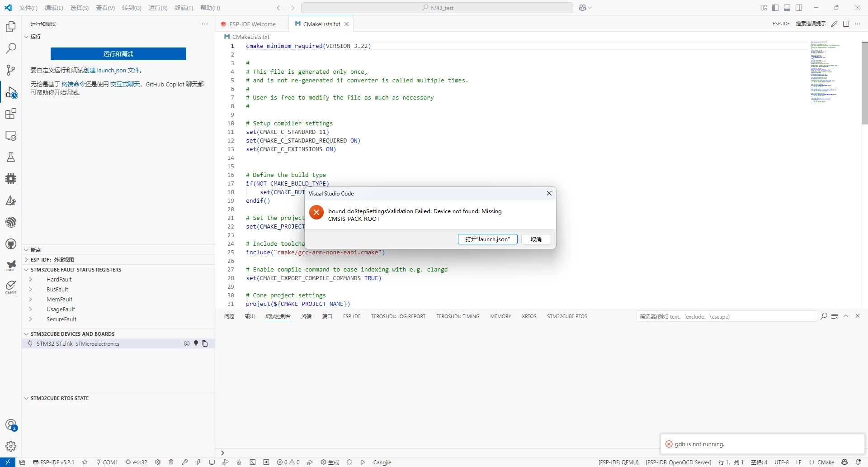Image resolution: width=868 pixels, height=467 pixels.
Task: Toggle the primary side bar visibility
Action: [x=775, y=8]
